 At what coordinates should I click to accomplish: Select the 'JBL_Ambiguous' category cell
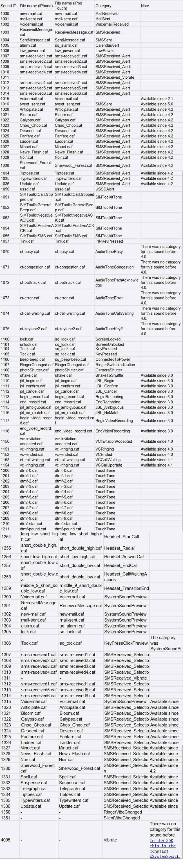click(109, 407)
